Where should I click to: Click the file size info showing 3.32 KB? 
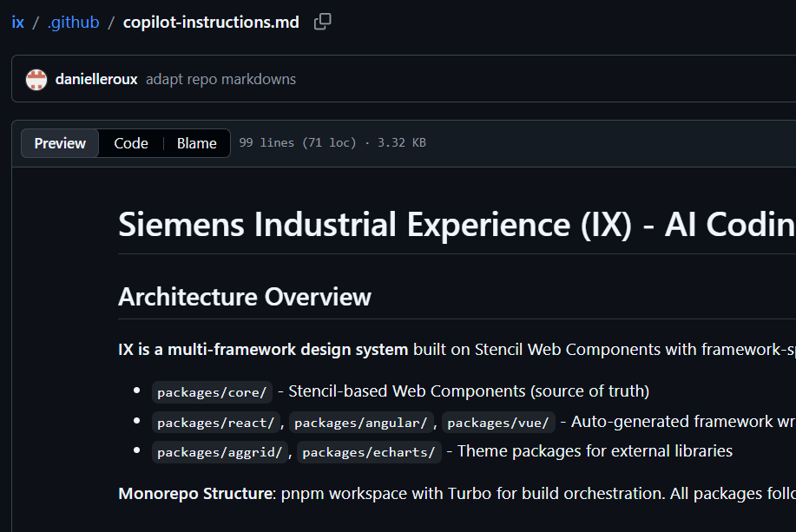tap(400, 142)
